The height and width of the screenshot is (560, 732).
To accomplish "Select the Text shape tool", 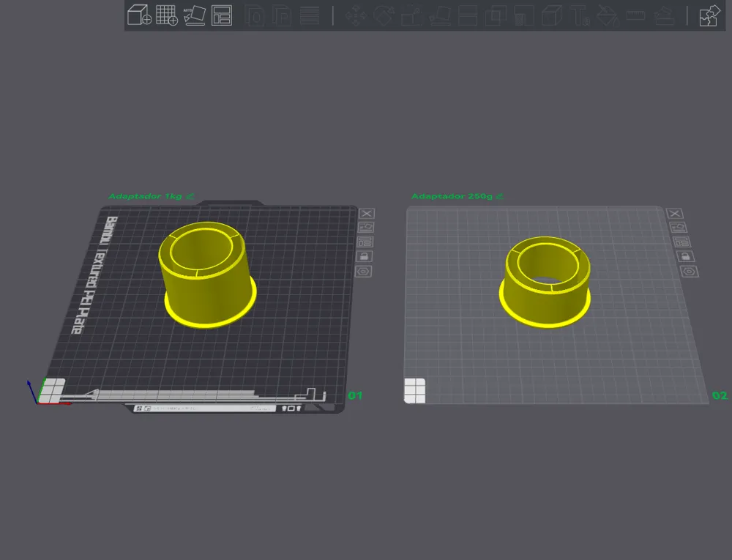I will 580,15.
